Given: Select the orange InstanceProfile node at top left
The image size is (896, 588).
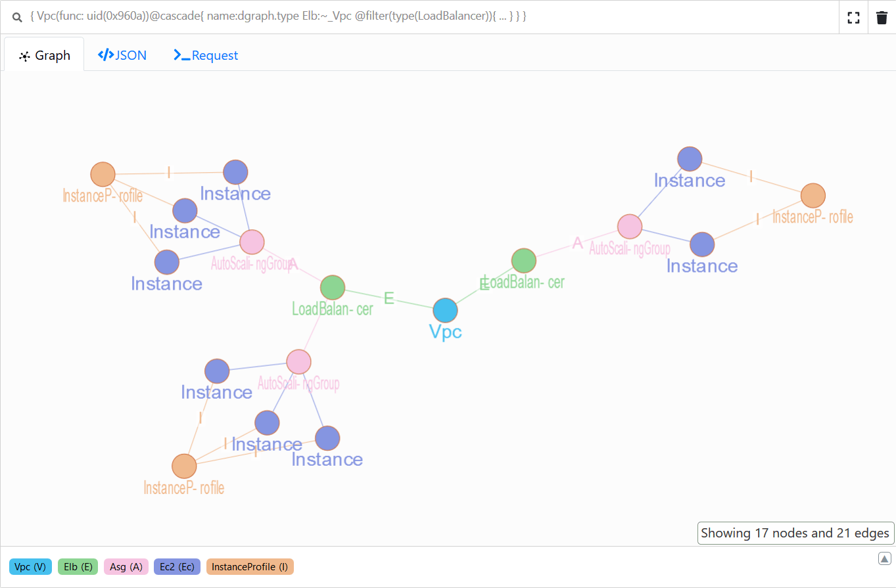Looking at the screenshot, I should click(x=103, y=175).
